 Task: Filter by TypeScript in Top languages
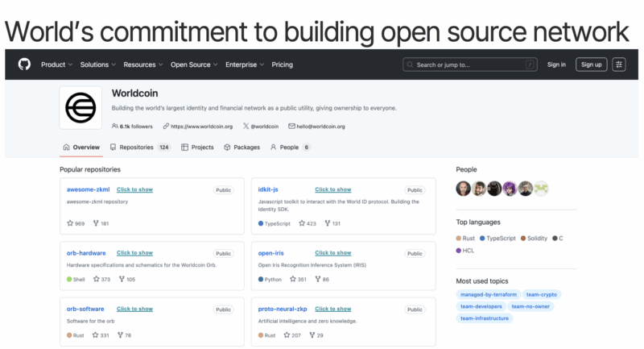(497, 238)
